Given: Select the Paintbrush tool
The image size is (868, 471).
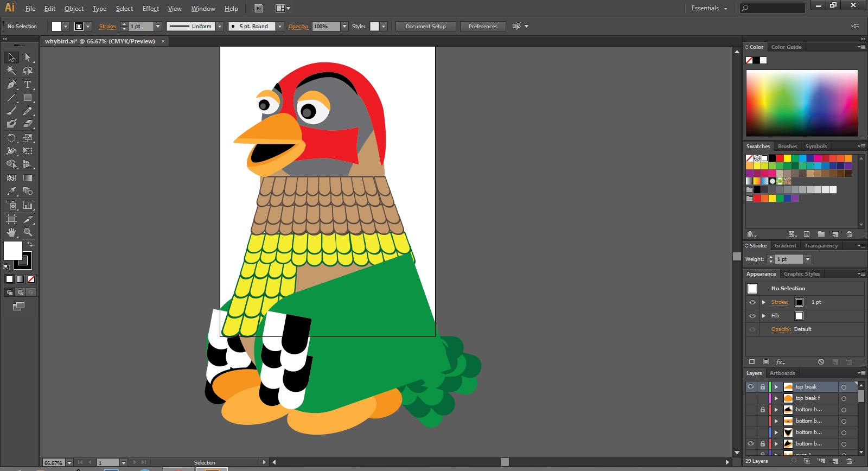Looking at the screenshot, I should [11, 111].
